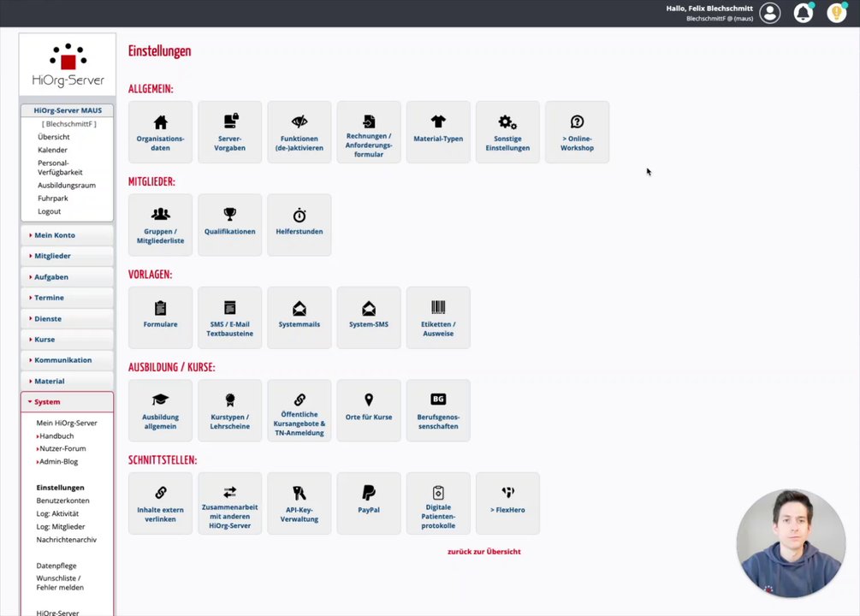Open the Organisationsdaten tile
Image resolution: width=860 pixels, height=616 pixels.
[160, 133]
